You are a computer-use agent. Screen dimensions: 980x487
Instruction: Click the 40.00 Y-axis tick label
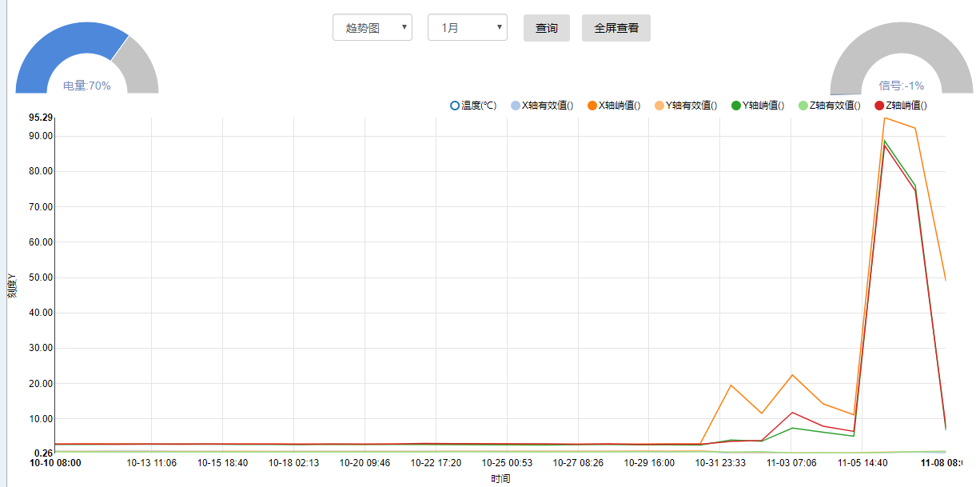pyautogui.click(x=41, y=313)
